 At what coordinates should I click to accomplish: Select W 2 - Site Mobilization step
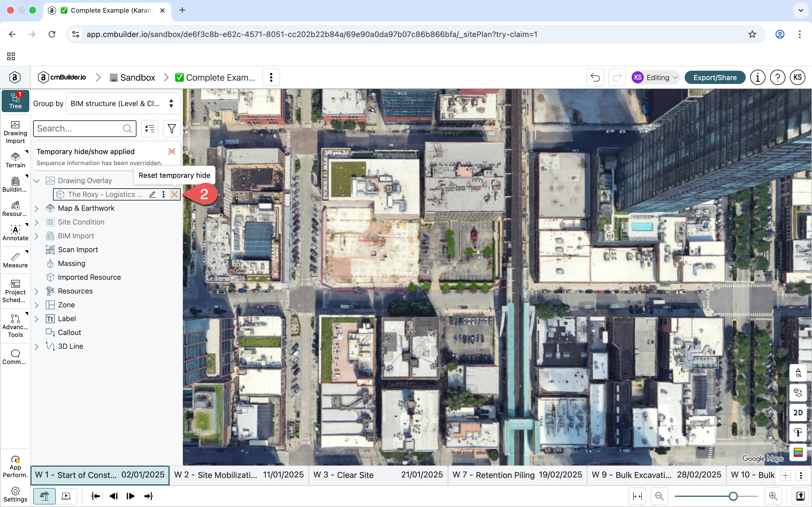point(239,475)
